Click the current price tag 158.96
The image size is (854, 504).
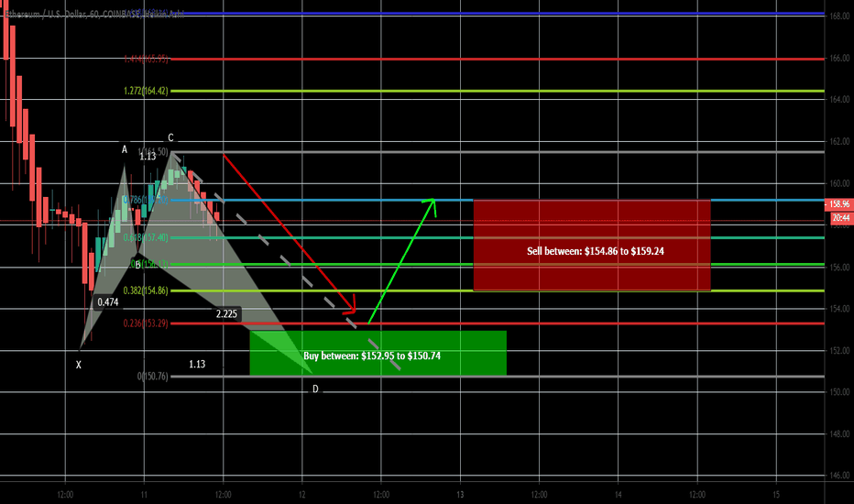[839, 204]
